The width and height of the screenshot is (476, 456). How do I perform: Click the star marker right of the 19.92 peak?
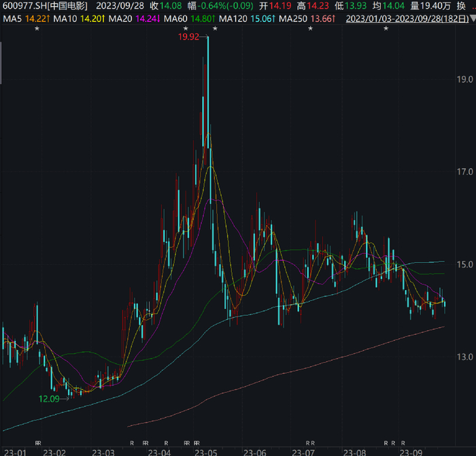click(215, 29)
